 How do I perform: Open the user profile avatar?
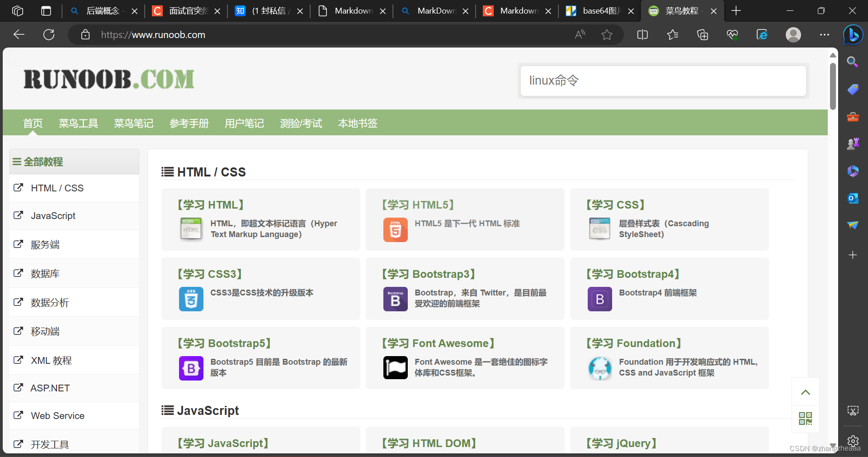793,34
